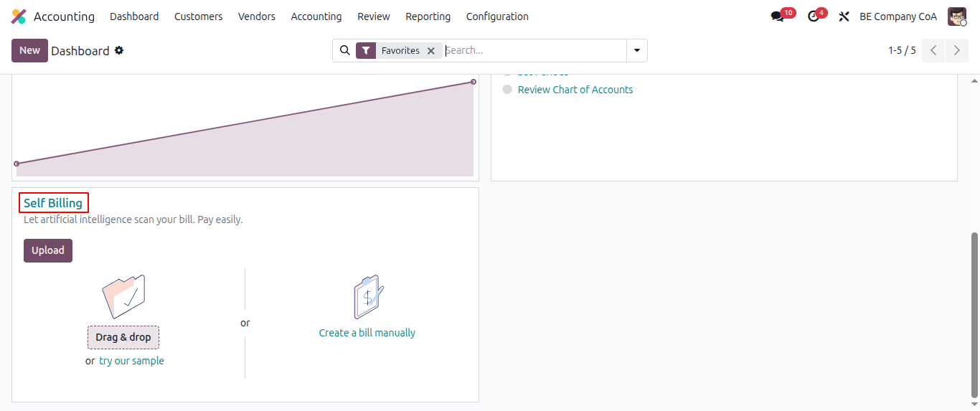Click the vertical scrollbar thumb

coord(974,315)
